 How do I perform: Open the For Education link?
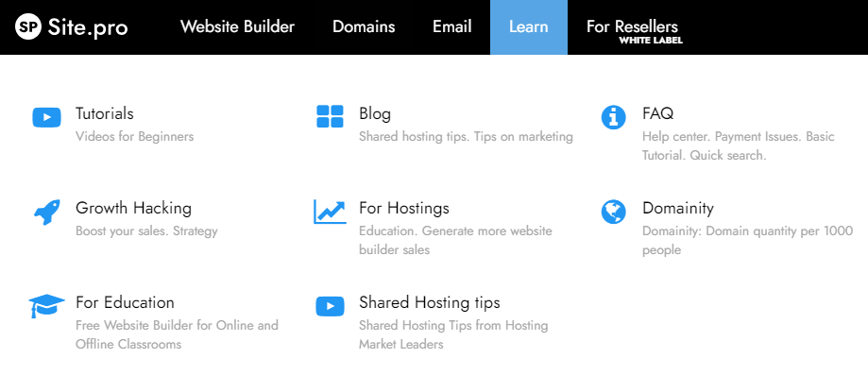pos(125,302)
